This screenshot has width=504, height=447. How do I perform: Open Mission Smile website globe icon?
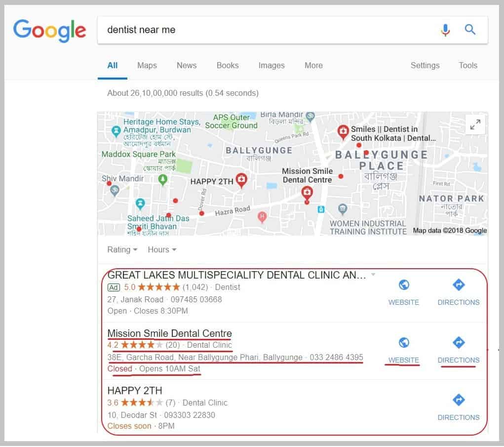pyautogui.click(x=404, y=342)
